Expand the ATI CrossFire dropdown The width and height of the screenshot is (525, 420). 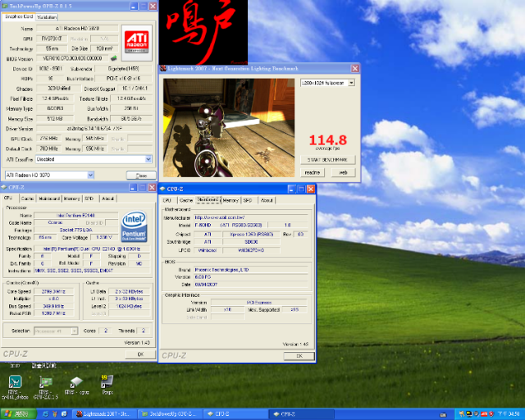pos(148,159)
